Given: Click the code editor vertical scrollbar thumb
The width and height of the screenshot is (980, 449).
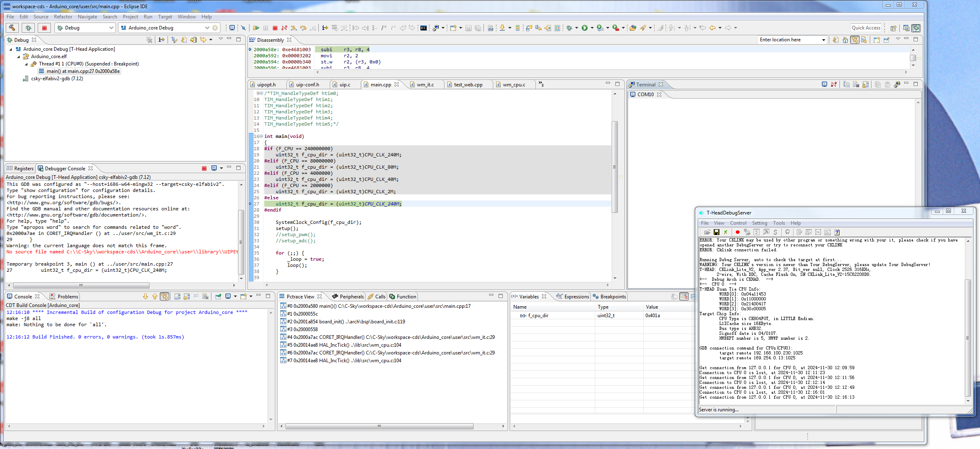Looking at the screenshot, I should coord(615,167).
